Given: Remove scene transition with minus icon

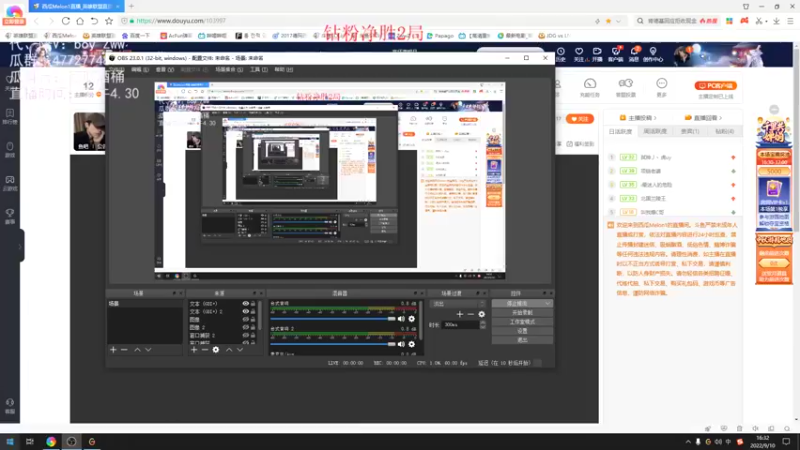Looking at the screenshot, I should pos(470,314).
